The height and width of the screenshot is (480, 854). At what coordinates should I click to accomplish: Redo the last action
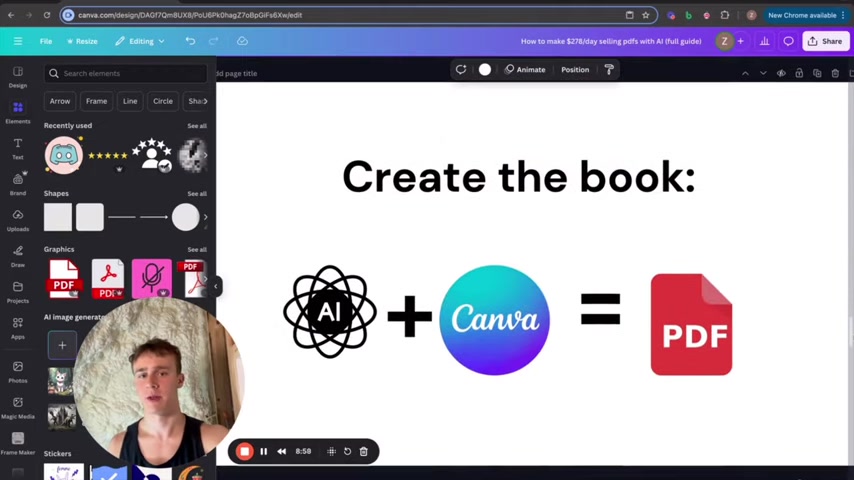tap(214, 41)
